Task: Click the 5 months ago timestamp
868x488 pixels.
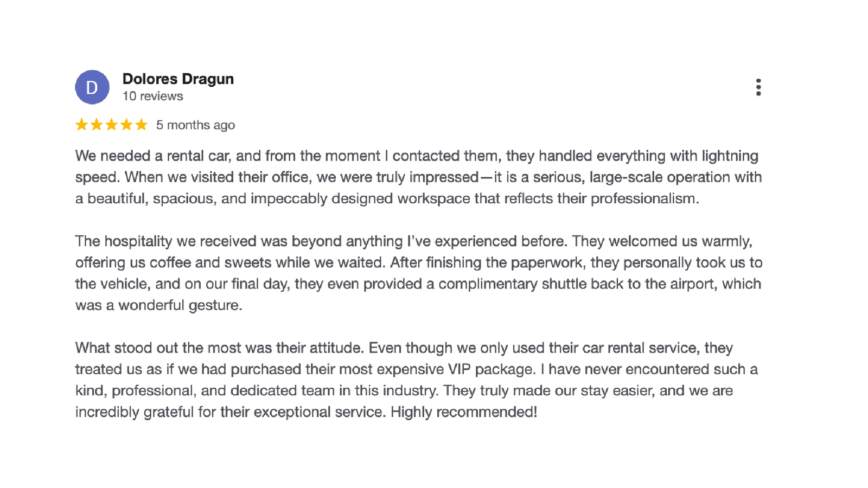Action: 195,125
